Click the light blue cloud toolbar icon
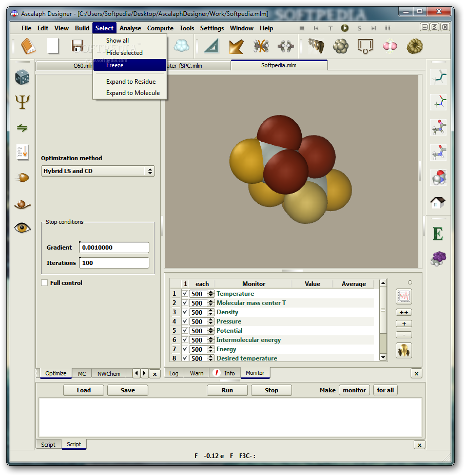465x476 pixels. (182, 46)
